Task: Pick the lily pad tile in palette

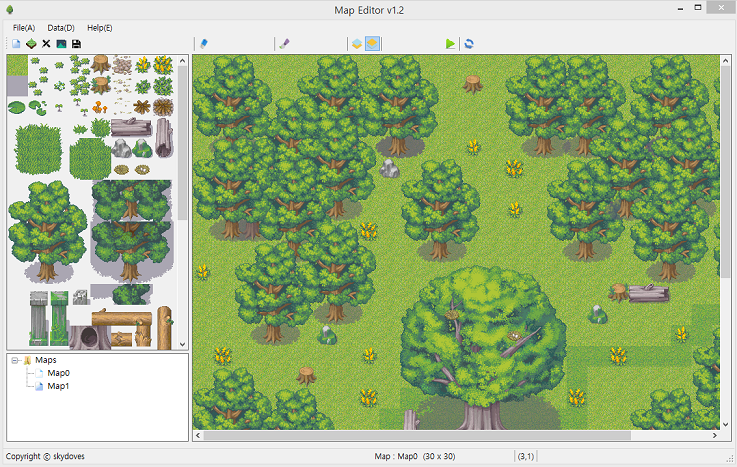Action: (16, 107)
